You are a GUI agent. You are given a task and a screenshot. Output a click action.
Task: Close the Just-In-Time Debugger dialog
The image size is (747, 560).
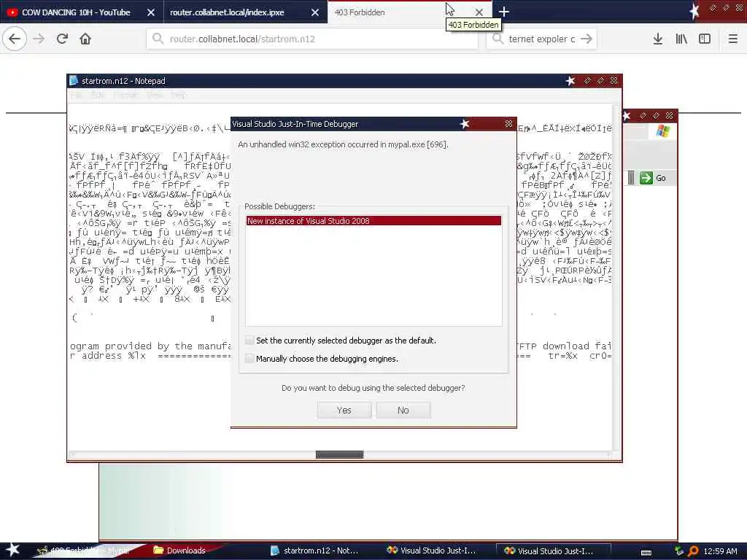(508, 124)
